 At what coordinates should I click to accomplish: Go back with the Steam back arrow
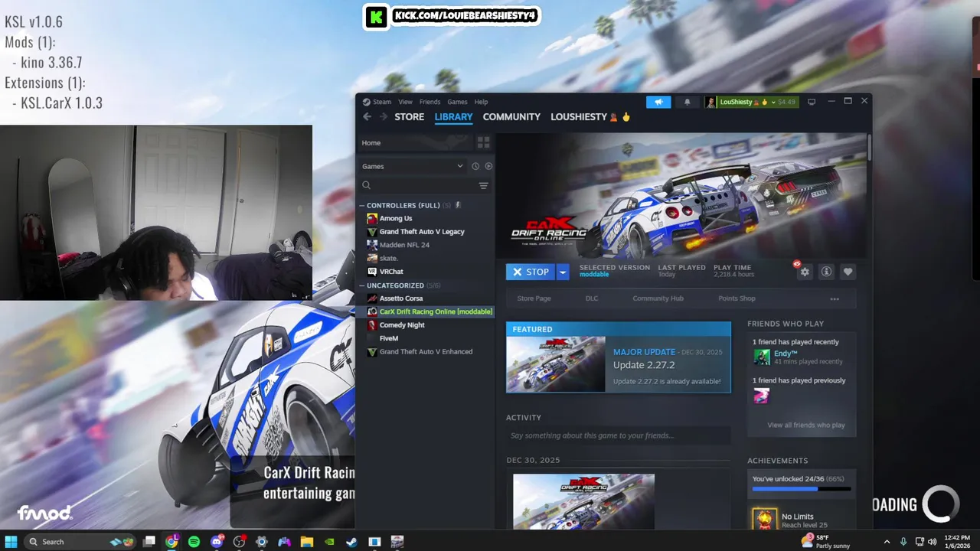367,116
